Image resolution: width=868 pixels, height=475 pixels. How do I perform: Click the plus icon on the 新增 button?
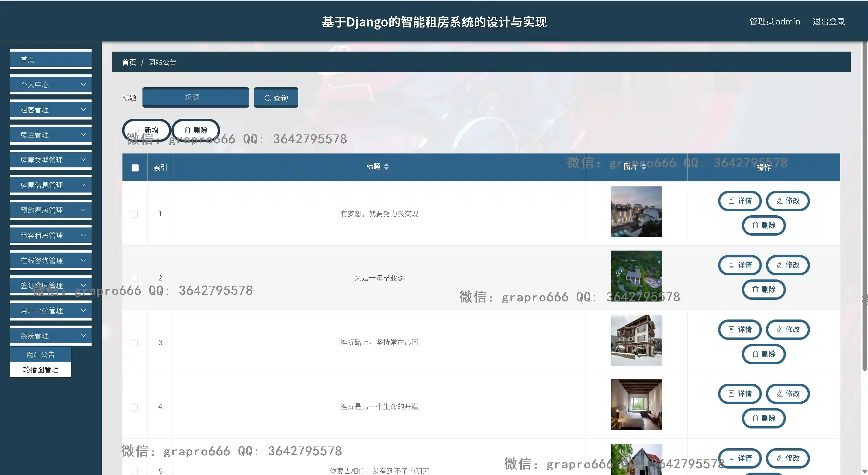[x=138, y=130]
